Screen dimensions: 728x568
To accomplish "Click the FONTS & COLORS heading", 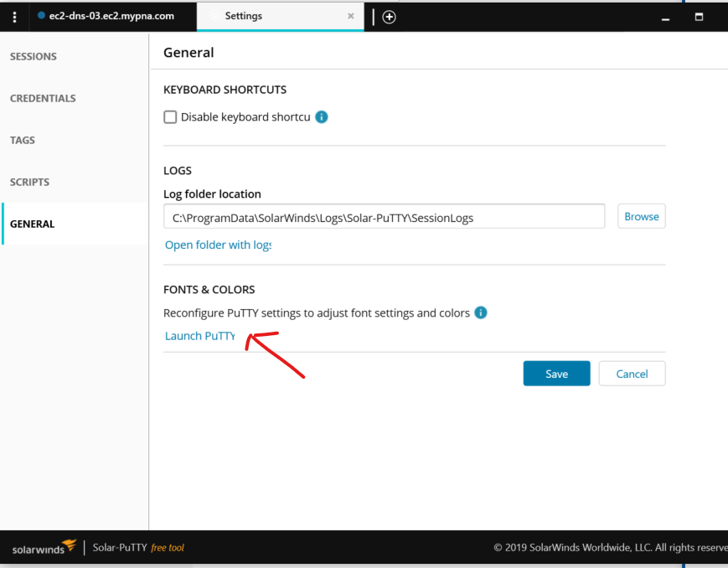I will pyautogui.click(x=209, y=289).
